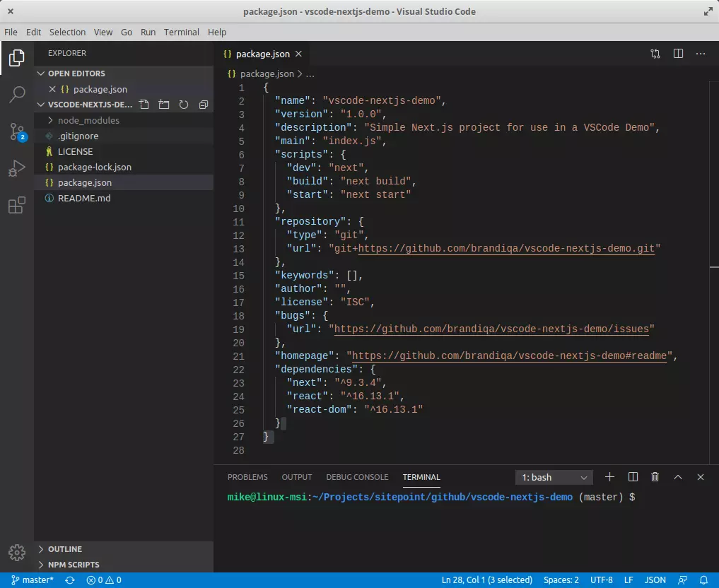Follow the bugs issues URL link
This screenshot has width=719, height=588.
[x=491, y=329]
